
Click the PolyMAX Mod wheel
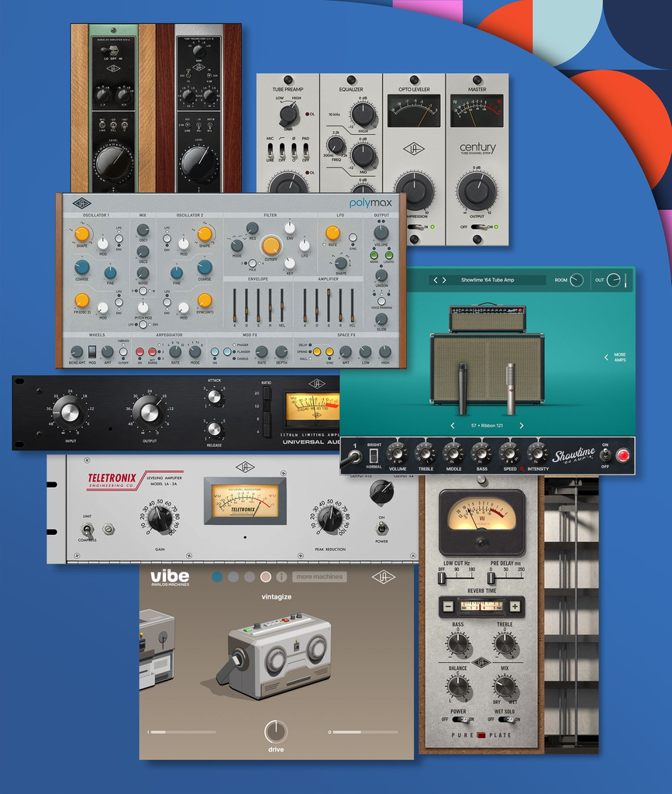(x=92, y=351)
